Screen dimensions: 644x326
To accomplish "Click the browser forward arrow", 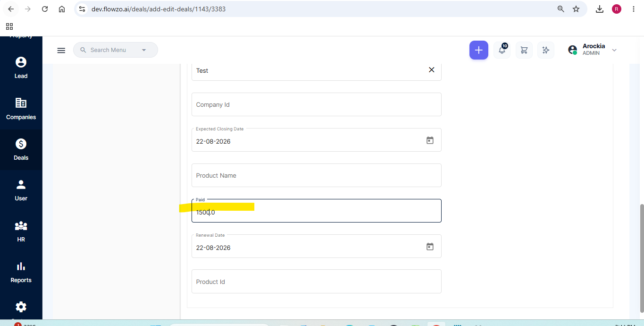I will click(x=28, y=9).
